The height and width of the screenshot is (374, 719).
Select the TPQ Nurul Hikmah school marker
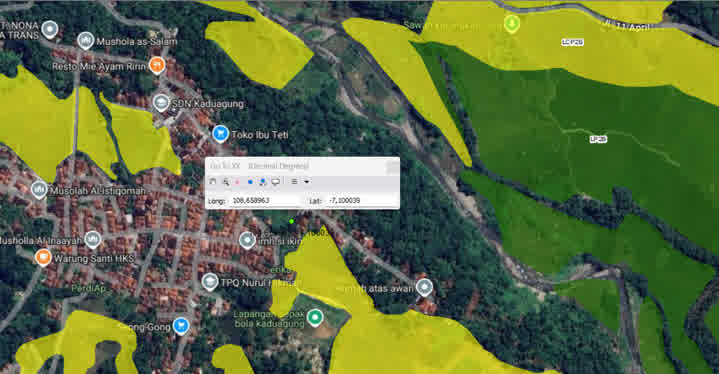click(210, 282)
